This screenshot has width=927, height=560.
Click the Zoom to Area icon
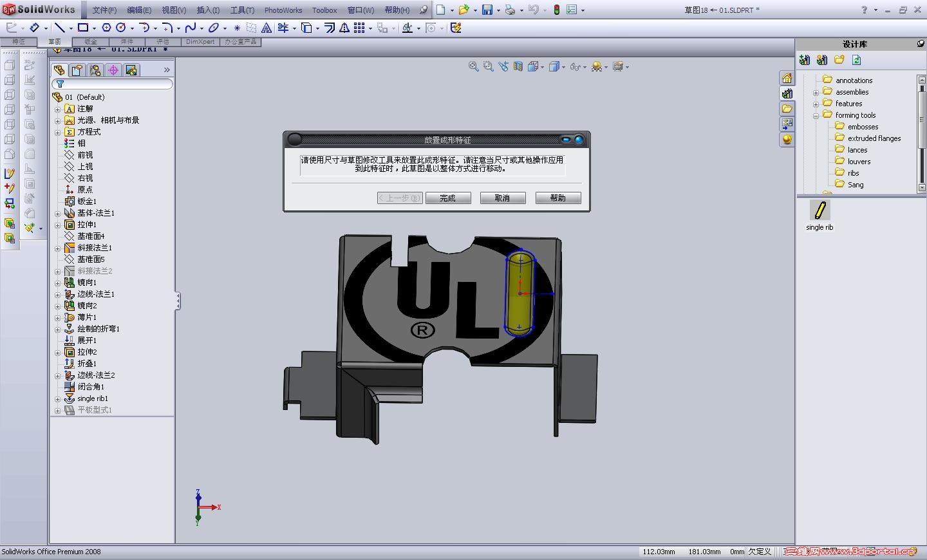[x=489, y=66]
